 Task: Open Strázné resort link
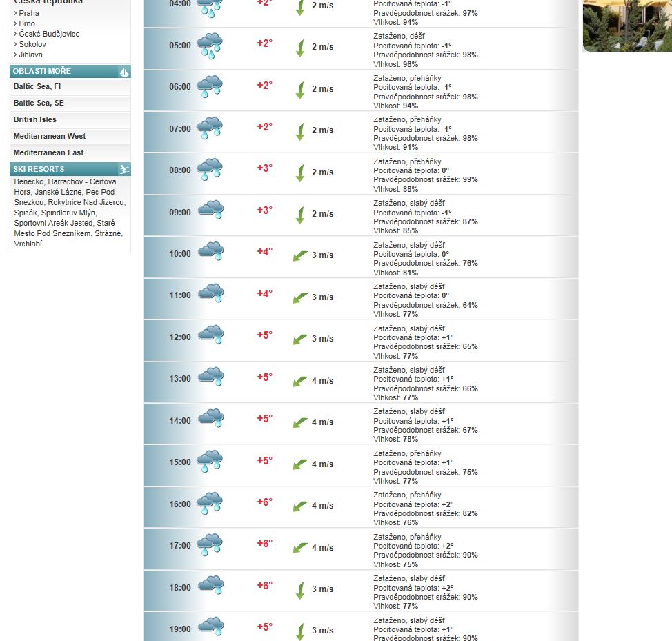click(107, 233)
